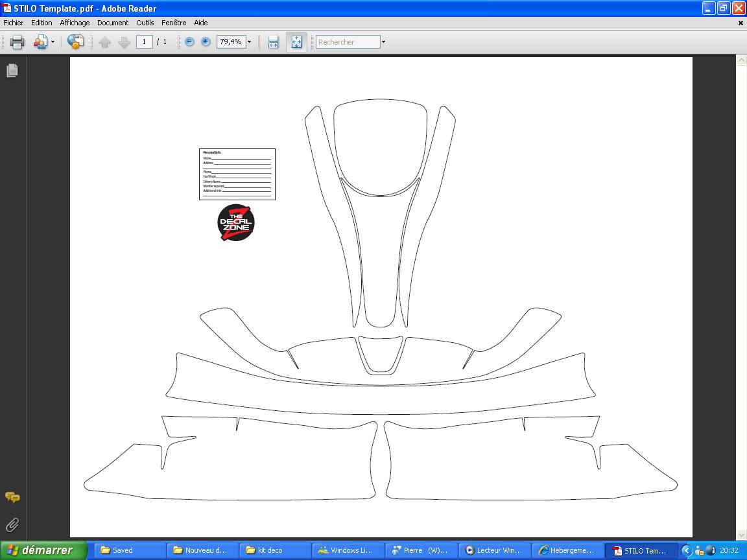747x560 pixels.
Task: Open the zoom percentage dropdown arrow
Action: click(249, 42)
